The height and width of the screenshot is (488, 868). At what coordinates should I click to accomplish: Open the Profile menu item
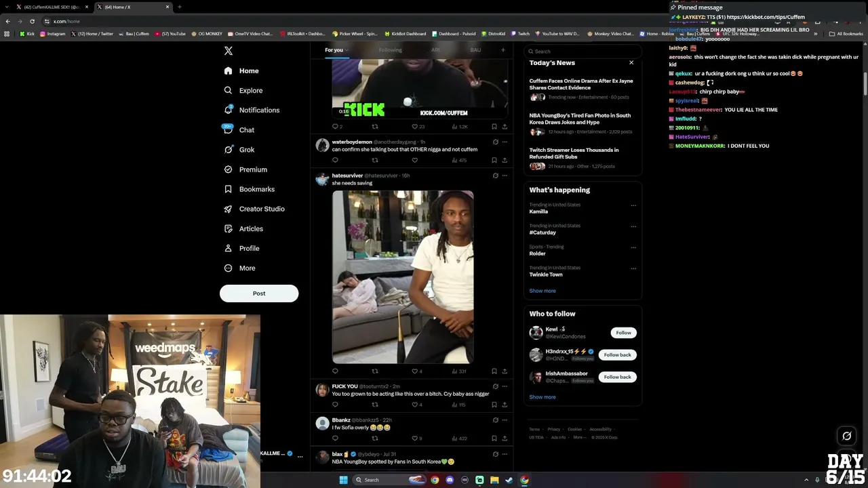click(242, 249)
